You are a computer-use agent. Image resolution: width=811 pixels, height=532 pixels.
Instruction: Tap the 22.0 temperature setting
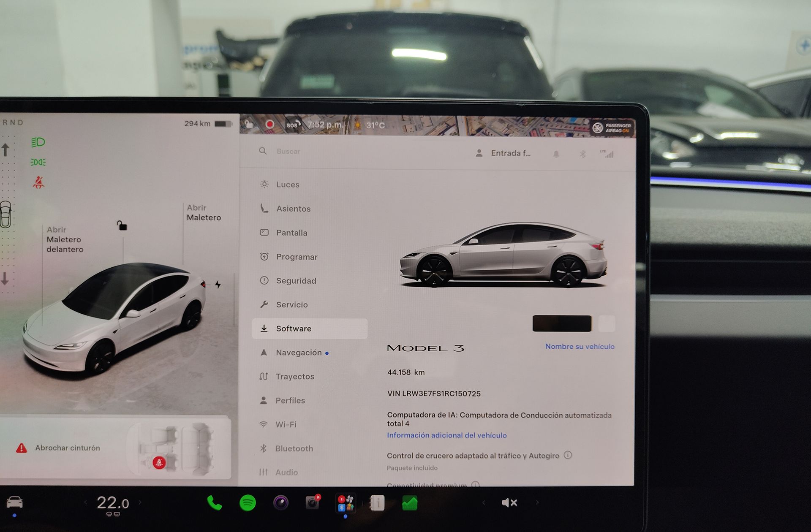click(113, 503)
